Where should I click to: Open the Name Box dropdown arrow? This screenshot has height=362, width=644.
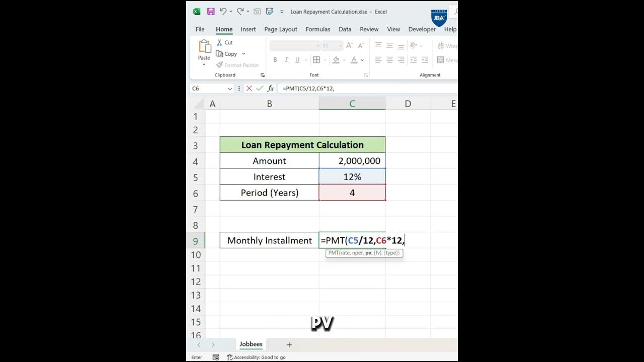click(x=230, y=88)
